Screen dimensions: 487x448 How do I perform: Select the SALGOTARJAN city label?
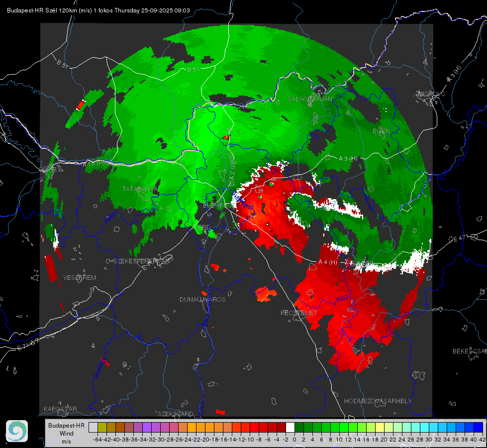(x=309, y=99)
